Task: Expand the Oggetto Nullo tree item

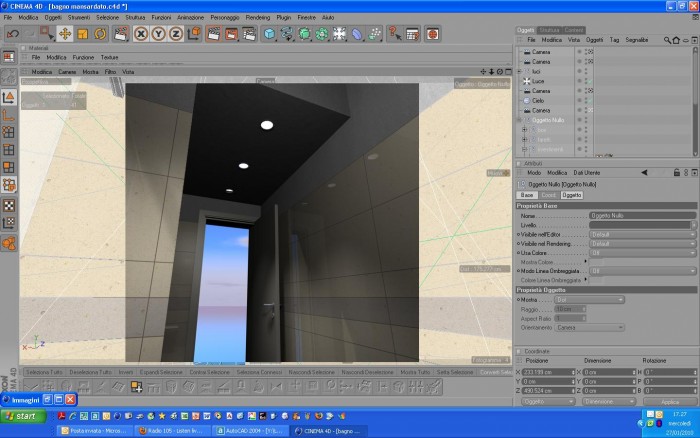Action: (x=519, y=120)
